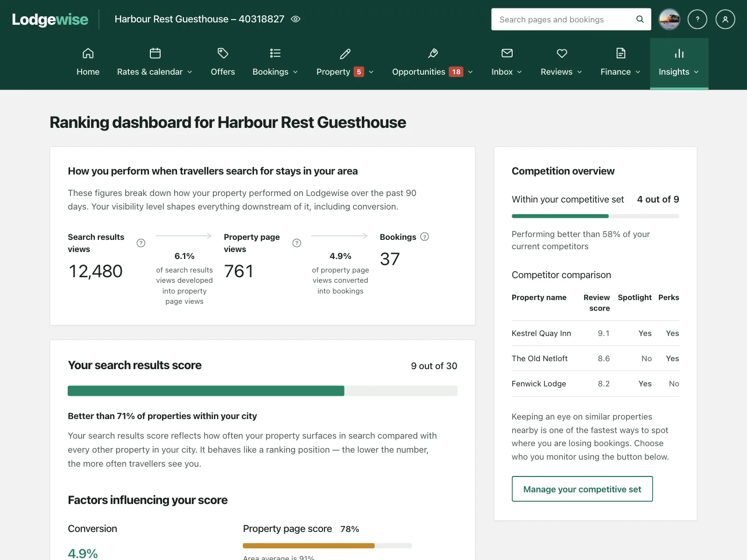The height and width of the screenshot is (560, 747).
Task: Expand the Finance menu chevron
Action: pyautogui.click(x=638, y=72)
